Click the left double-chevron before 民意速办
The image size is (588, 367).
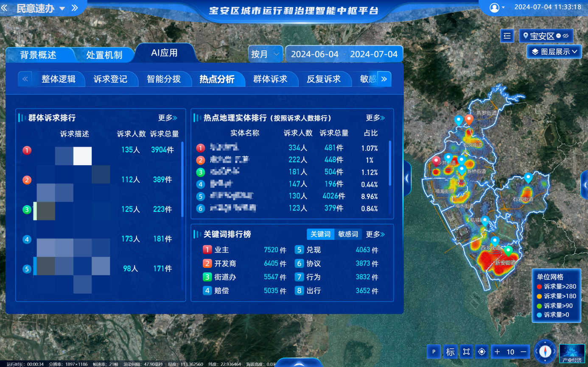coord(4,8)
